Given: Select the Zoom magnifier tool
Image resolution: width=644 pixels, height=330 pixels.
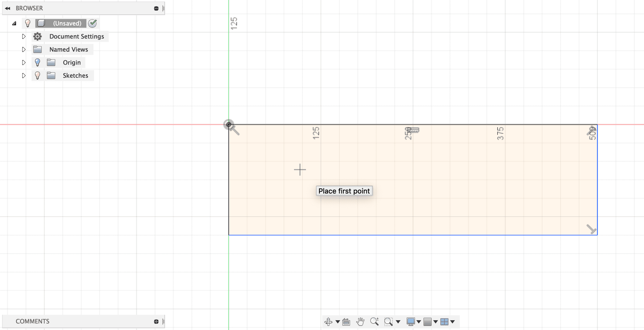Looking at the screenshot, I should click(x=374, y=322).
